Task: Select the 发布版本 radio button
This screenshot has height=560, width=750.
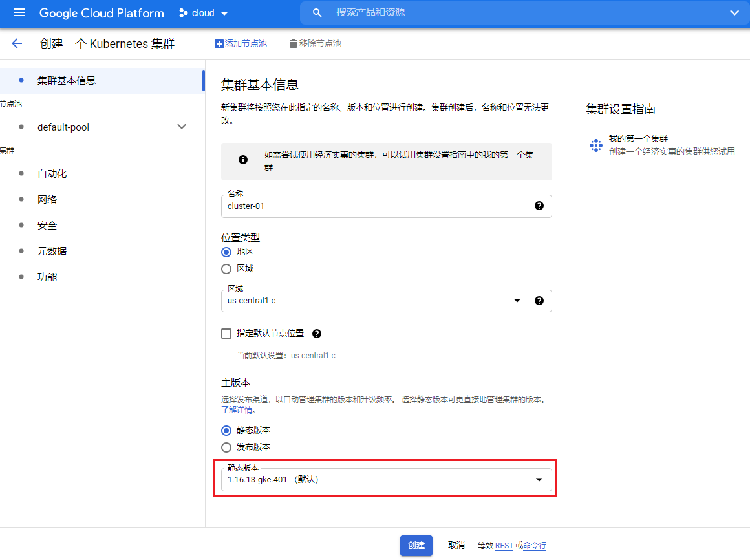Action: pyautogui.click(x=226, y=447)
